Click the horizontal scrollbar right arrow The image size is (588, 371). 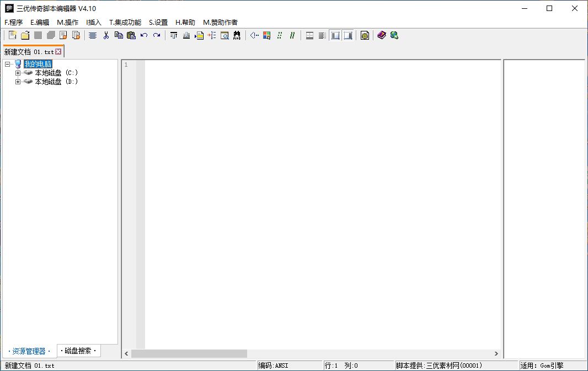(x=496, y=353)
